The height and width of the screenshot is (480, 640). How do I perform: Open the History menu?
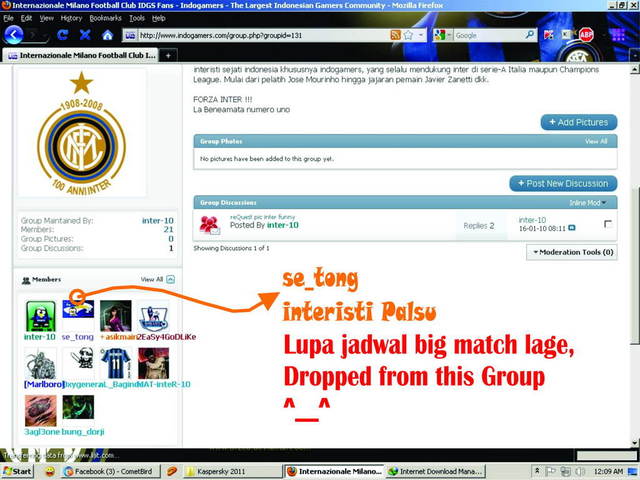pos(71,18)
